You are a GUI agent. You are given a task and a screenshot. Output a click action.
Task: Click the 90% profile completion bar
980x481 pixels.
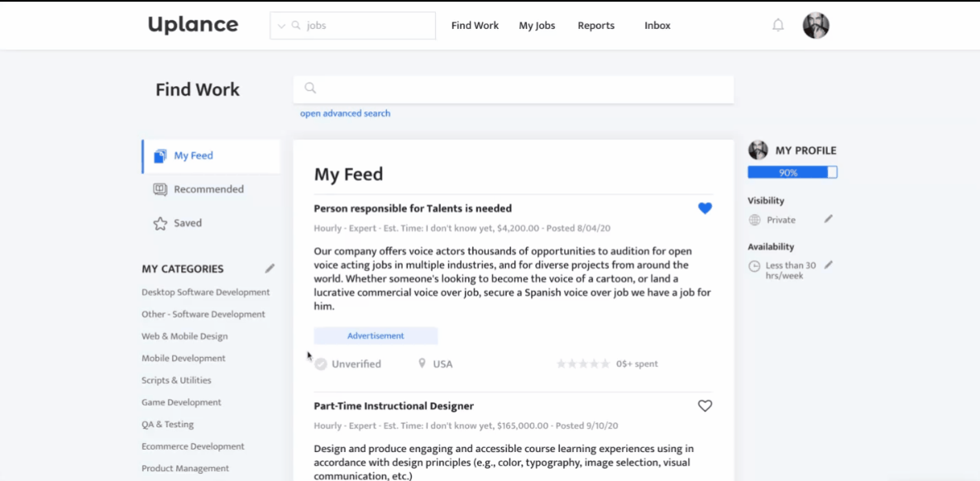tap(792, 173)
